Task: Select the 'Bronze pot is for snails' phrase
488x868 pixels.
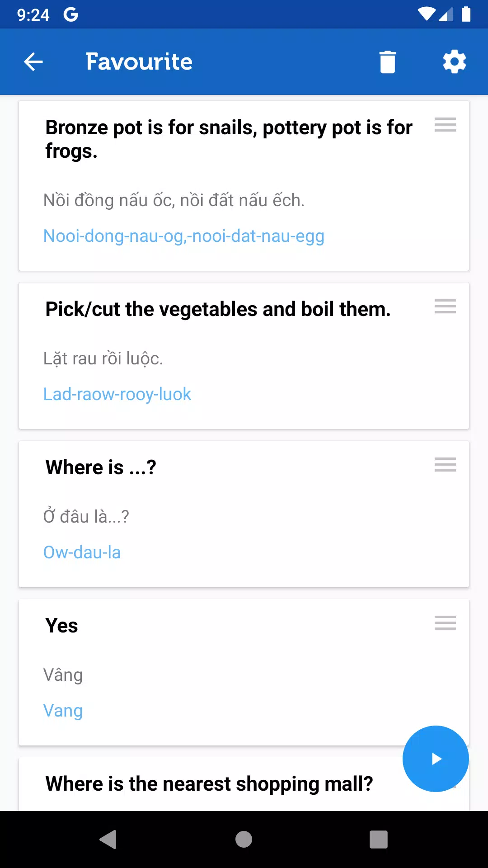Action: [x=229, y=139]
